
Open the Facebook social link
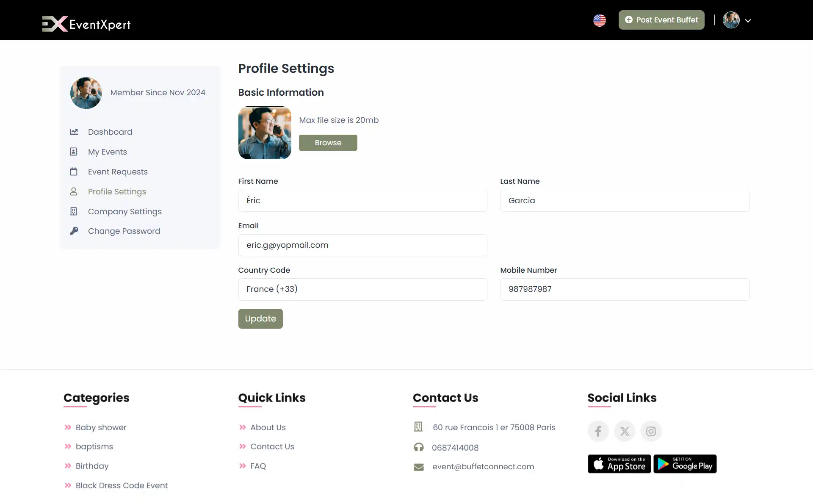598,431
